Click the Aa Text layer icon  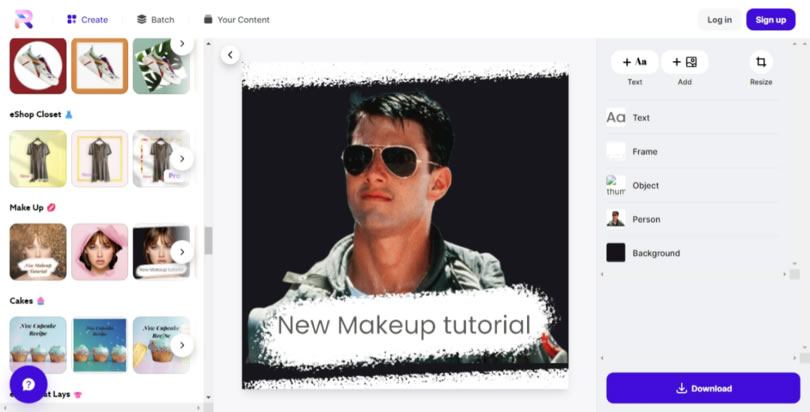[x=615, y=118]
